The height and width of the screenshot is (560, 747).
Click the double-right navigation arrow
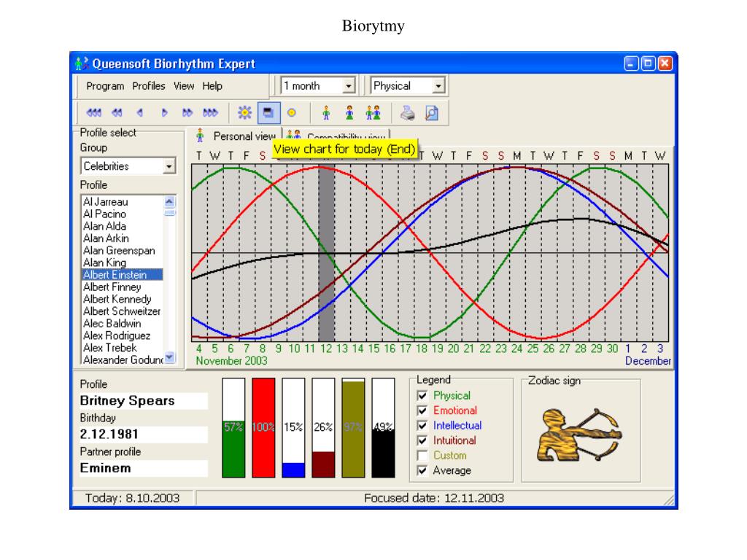pos(187,113)
